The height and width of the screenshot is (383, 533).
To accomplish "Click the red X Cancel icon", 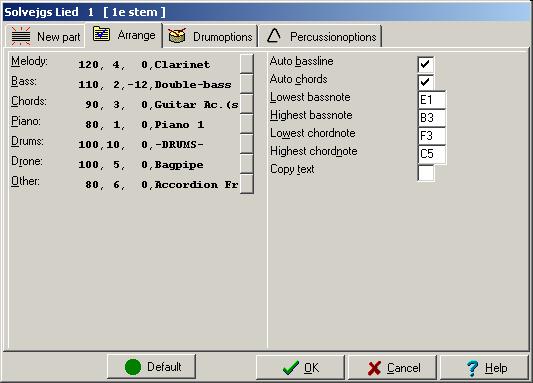I will [x=374, y=368].
